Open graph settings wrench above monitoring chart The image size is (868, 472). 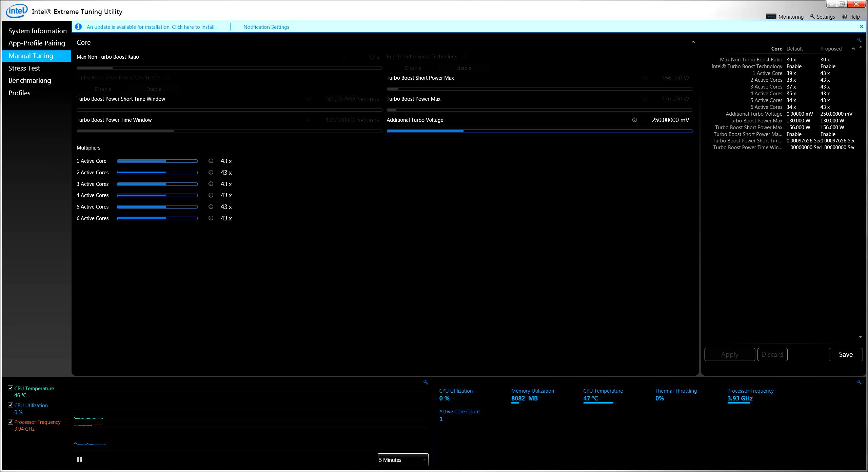pos(426,382)
